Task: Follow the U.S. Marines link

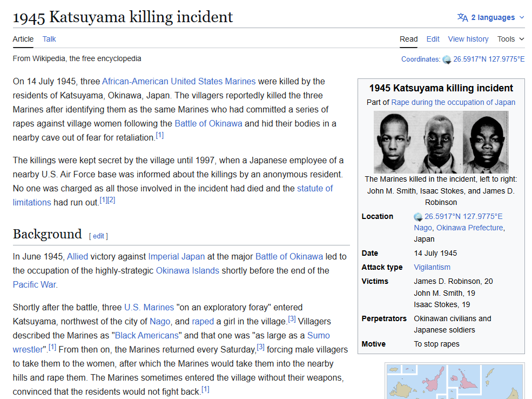Action: click(149, 307)
